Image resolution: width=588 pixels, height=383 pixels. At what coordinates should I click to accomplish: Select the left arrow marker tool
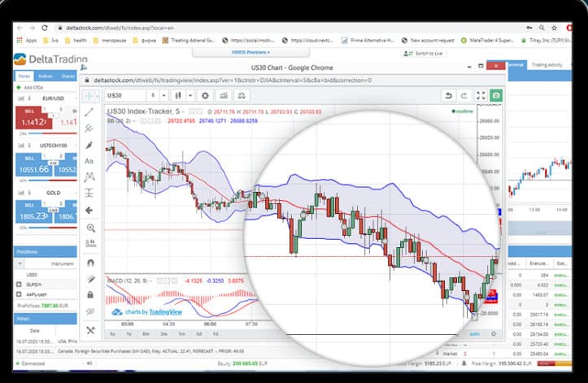pyautogui.click(x=89, y=210)
